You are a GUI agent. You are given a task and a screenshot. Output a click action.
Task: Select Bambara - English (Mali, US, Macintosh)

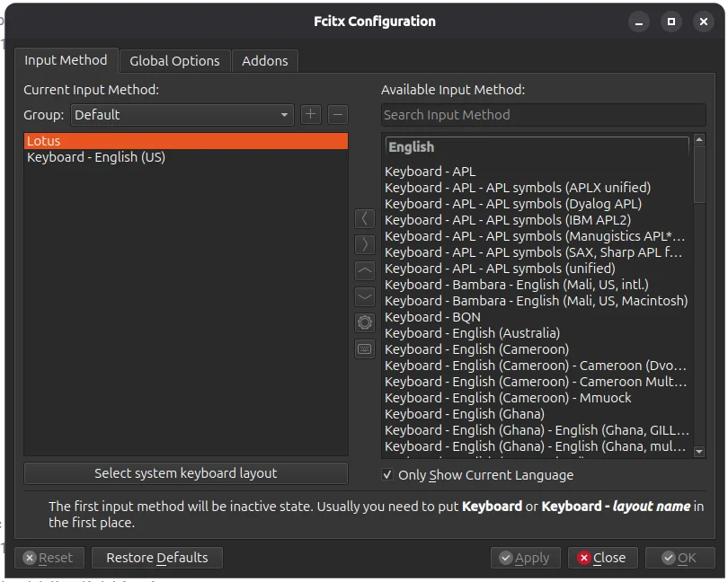click(537, 301)
